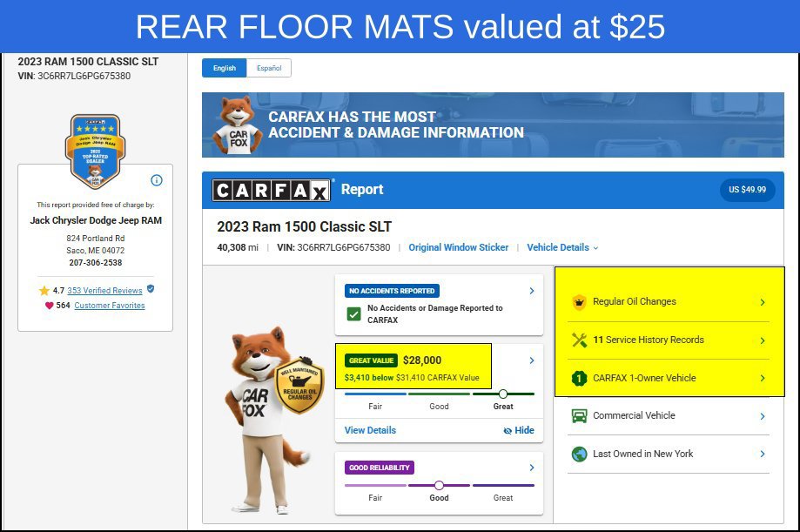Viewport: 800px width, 532px height.
Task: Open the No Accidents Reported card arrow
Action: pyautogui.click(x=532, y=291)
